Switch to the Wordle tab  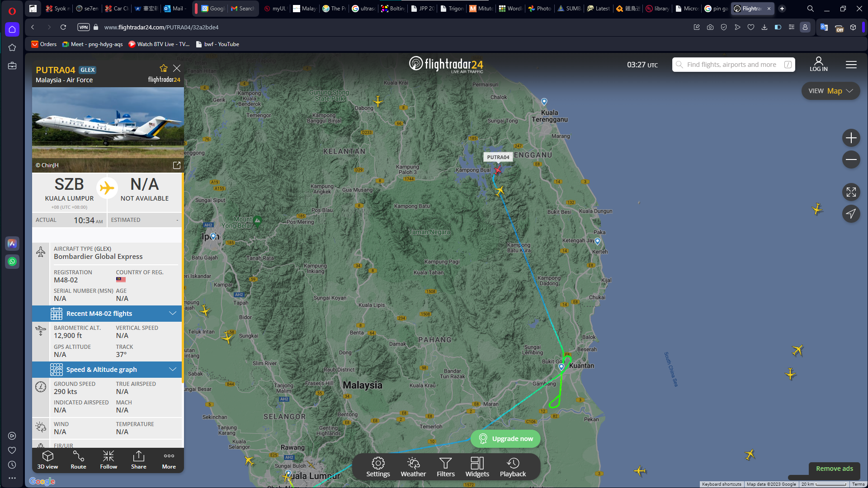click(510, 9)
